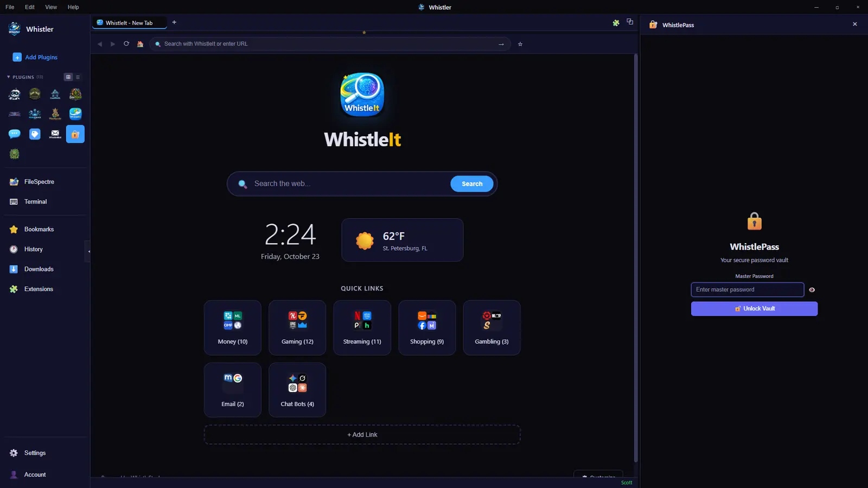Screen dimensions: 868x488
Task: Open the gold crown plugin icon
Action: [x=55, y=114]
